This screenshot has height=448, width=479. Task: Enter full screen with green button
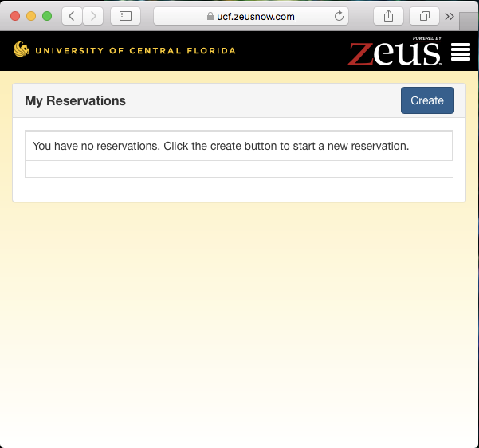pos(47,16)
